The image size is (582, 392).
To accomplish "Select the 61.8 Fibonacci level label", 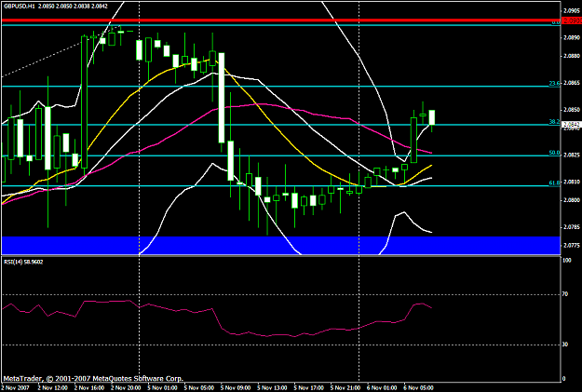I will tap(554, 183).
